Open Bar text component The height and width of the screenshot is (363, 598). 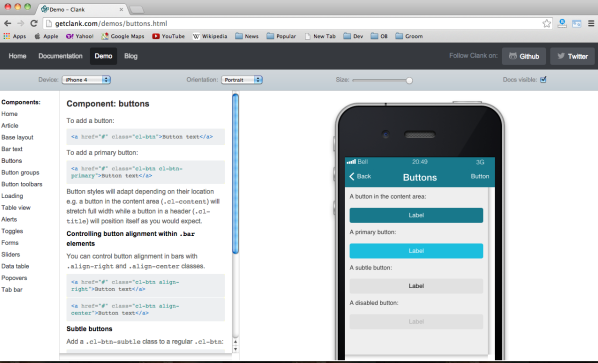pos(12,149)
